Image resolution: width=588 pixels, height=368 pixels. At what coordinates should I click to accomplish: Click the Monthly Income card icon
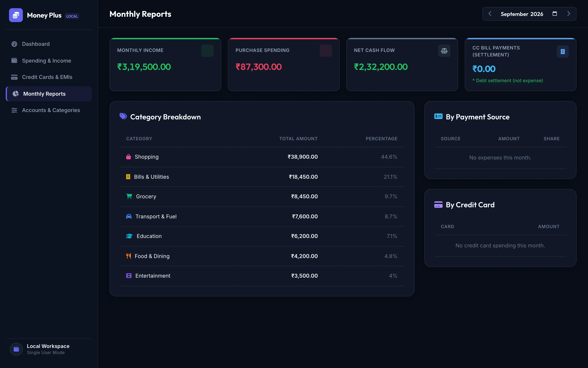click(207, 51)
